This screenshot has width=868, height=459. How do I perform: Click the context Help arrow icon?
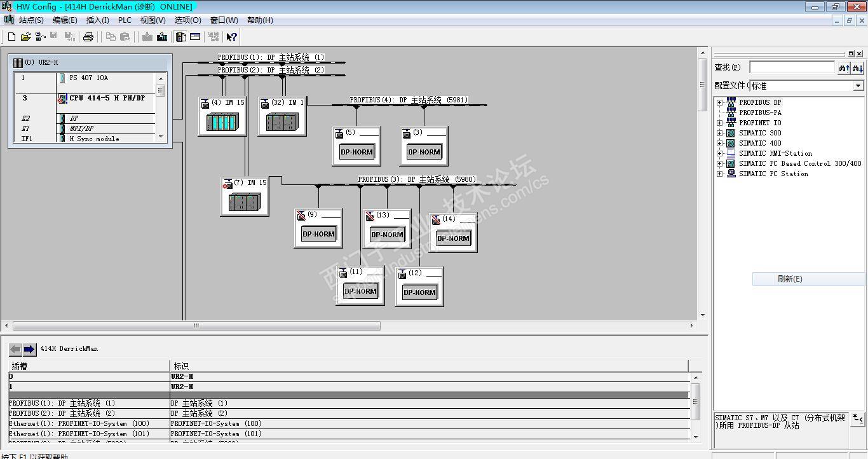(232, 37)
